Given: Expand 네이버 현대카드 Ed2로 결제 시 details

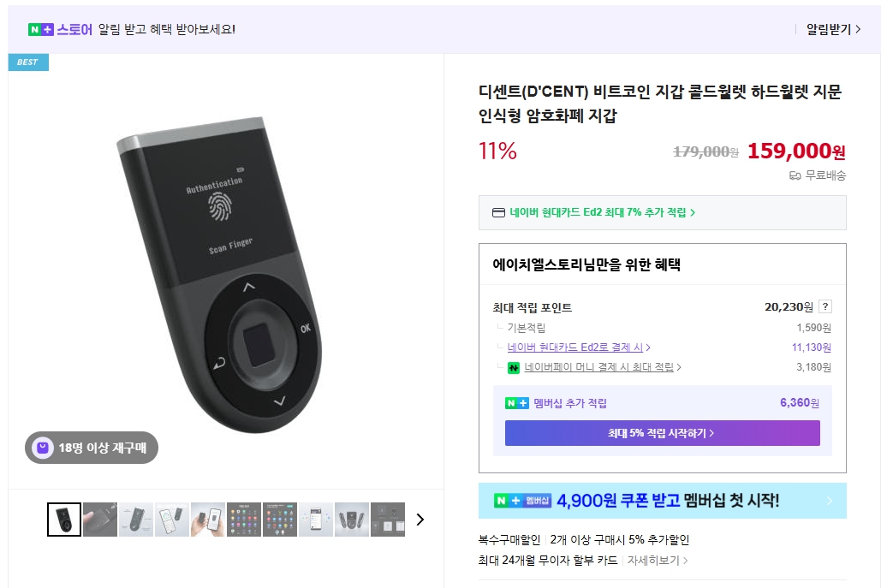Looking at the screenshot, I should (579, 347).
